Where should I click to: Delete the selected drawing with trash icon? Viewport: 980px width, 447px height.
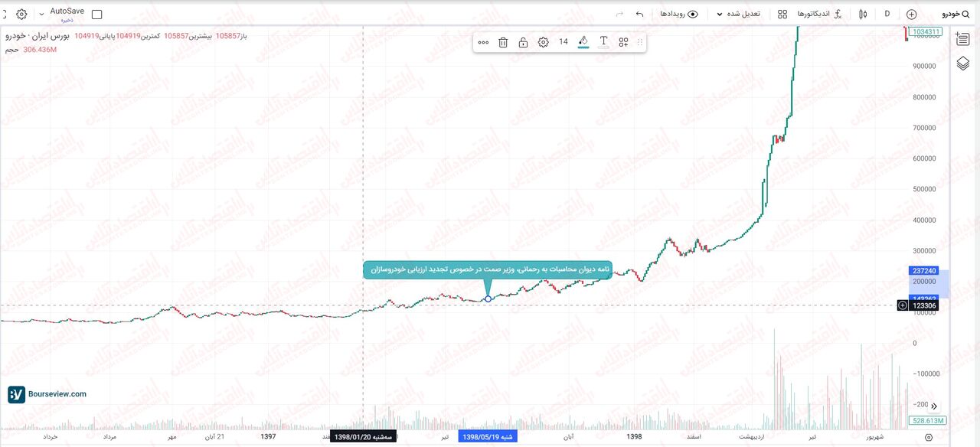pos(503,42)
